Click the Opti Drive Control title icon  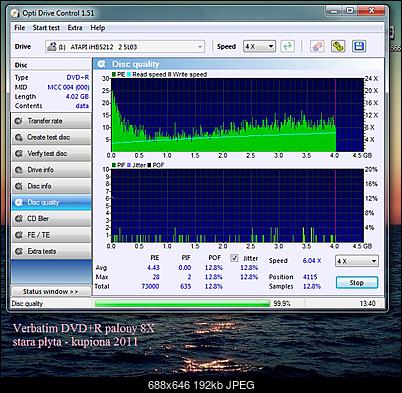[15, 13]
